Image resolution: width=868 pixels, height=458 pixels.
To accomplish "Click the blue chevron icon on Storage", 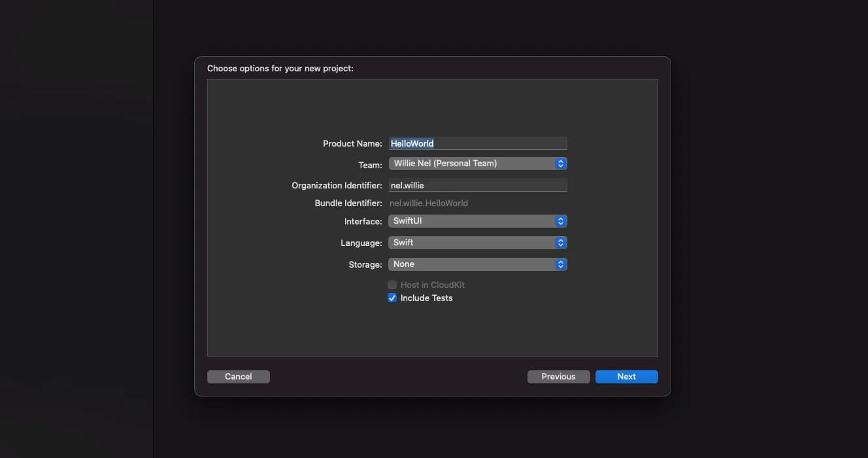I will coord(560,264).
